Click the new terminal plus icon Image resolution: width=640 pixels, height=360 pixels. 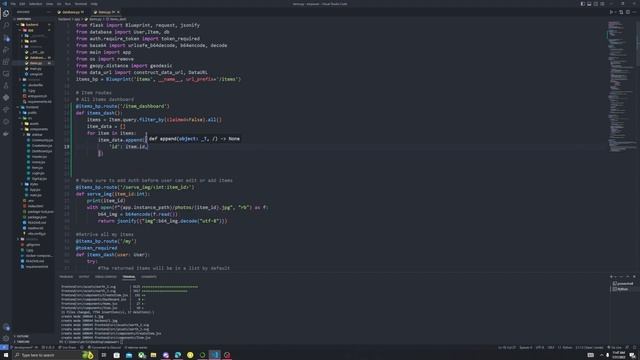coord(611,277)
